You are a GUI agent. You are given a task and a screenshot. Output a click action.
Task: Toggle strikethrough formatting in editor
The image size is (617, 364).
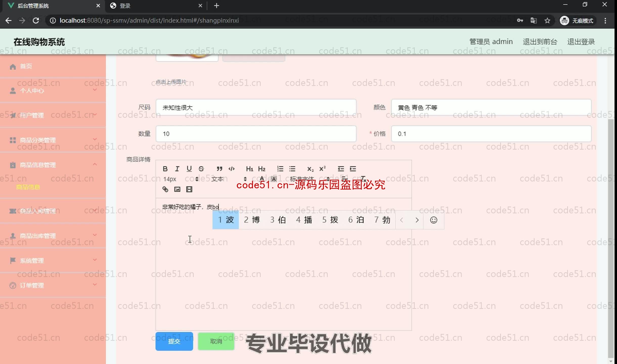201,169
